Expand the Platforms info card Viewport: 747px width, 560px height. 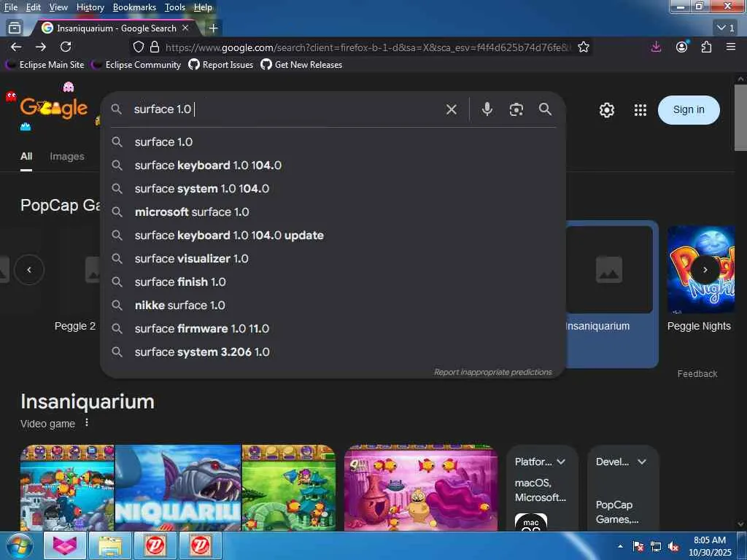coord(561,462)
